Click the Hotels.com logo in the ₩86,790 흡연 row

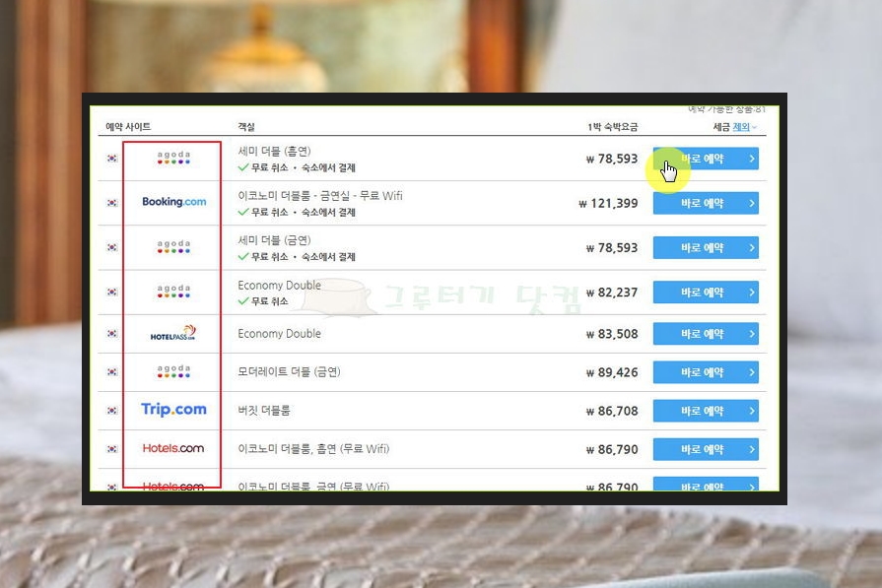click(173, 448)
